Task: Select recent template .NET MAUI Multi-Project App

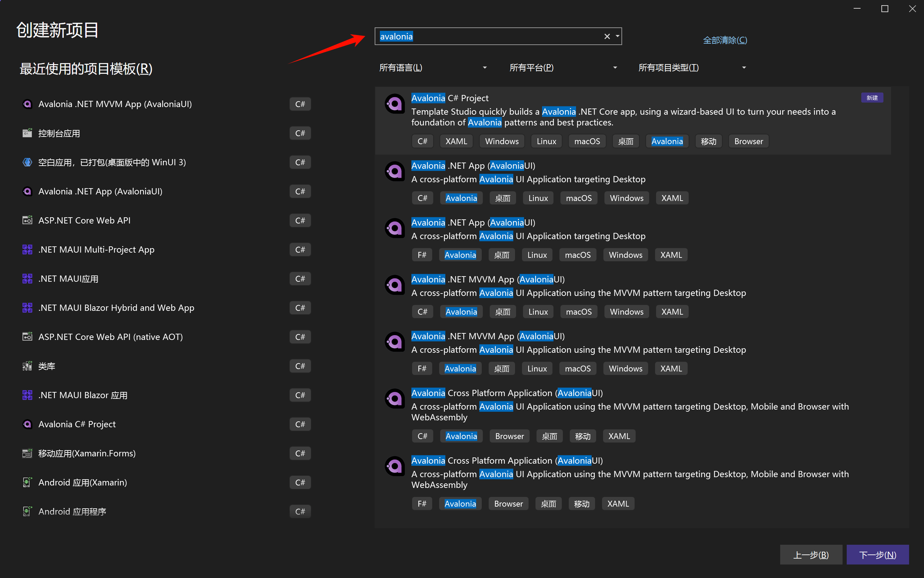Action: [x=166, y=249]
